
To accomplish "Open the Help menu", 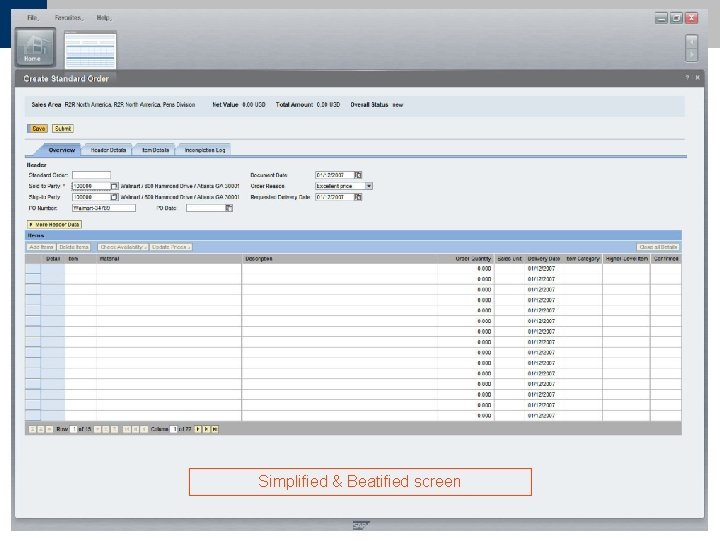I will point(103,18).
